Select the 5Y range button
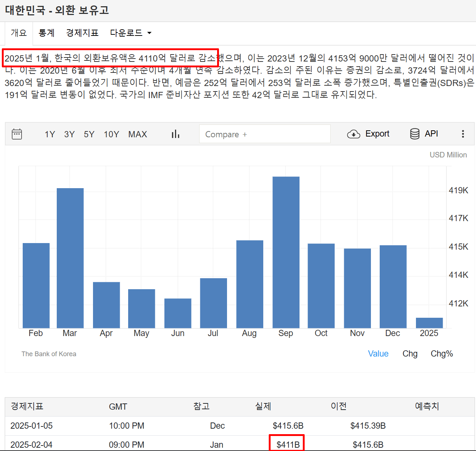Image resolution: width=476 pixels, height=451 pixels. [89, 134]
